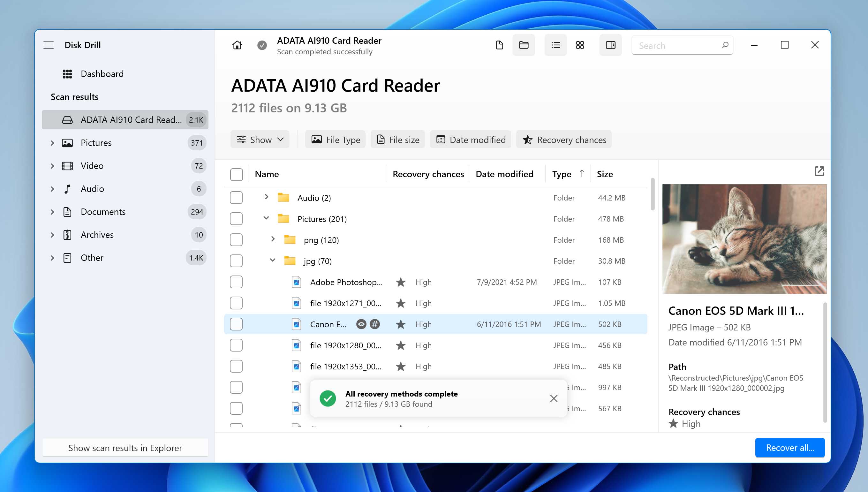This screenshot has height=492, width=868.
Task: Click the star icon on file 1920x1353 row
Action: coord(401,366)
